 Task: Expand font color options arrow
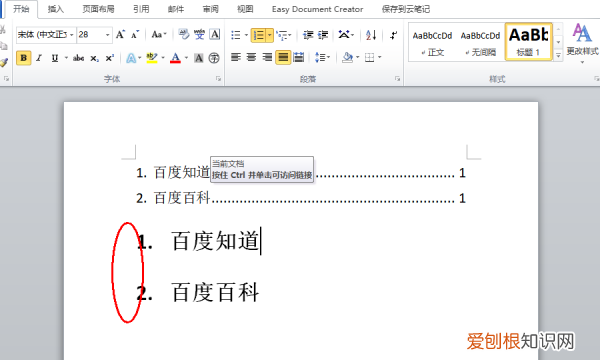click(186, 58)
